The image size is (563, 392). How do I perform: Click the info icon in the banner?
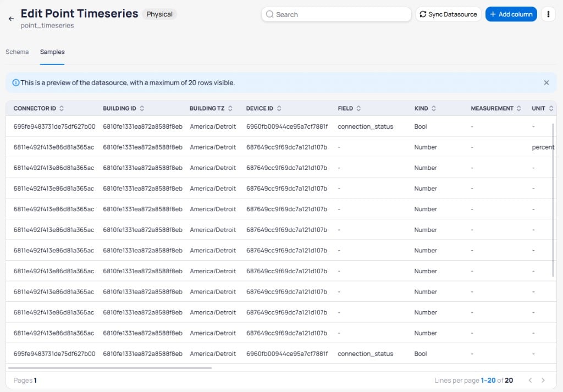[16, 82]
